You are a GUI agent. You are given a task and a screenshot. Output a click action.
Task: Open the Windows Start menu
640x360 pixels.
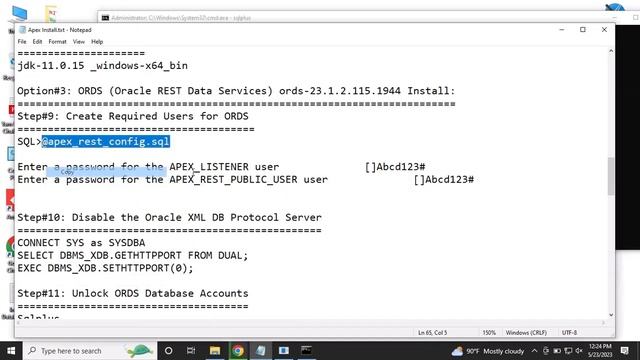(11, 351)
